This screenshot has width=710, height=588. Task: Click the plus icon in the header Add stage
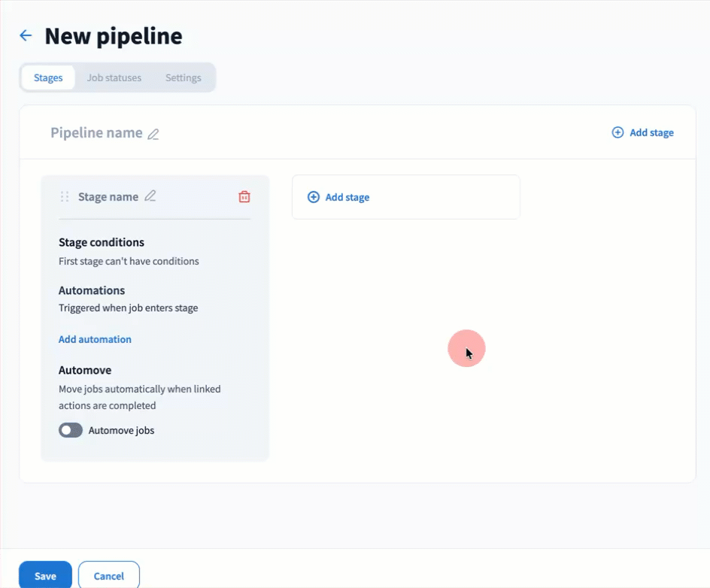tap(617, 132)
